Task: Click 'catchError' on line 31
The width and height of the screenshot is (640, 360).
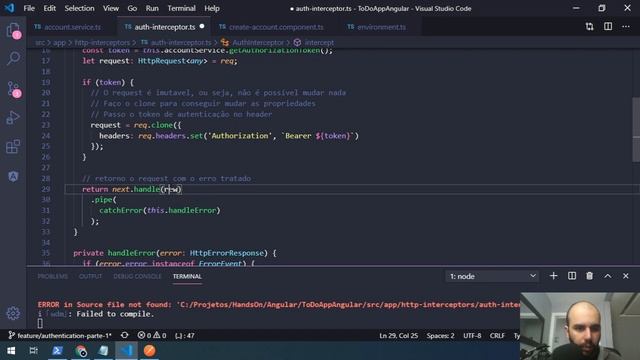Action: pyautogui.click(x=121, y=210)
